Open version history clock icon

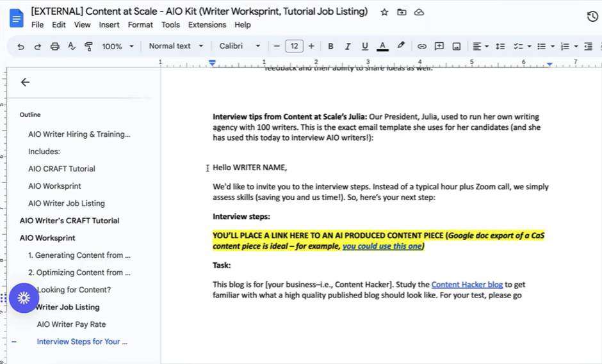click(x=592, y=17)
